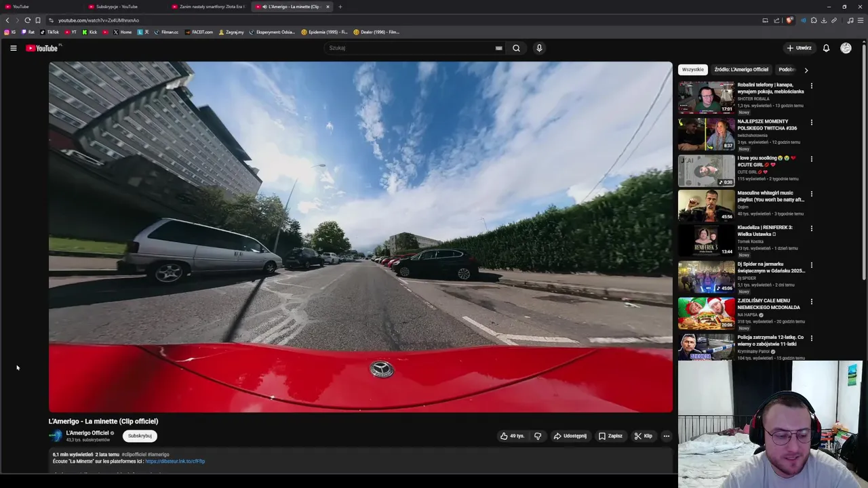Open options for Klaudeliza Reniferek 3 video
Viewport: 868px width, 488px height.
point(811,228)
